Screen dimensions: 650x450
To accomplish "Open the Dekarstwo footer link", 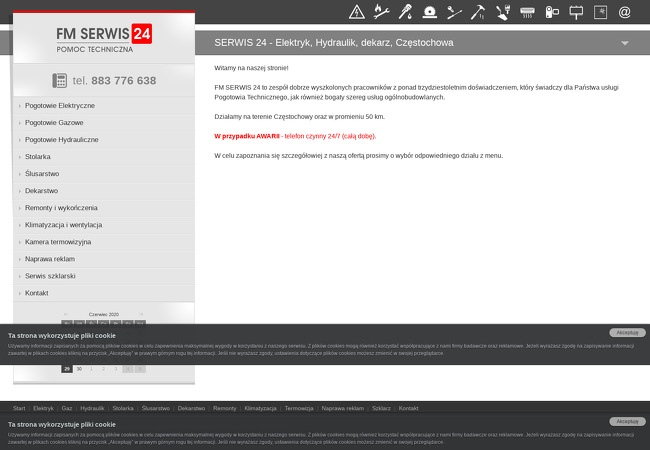I will point(191,408).
